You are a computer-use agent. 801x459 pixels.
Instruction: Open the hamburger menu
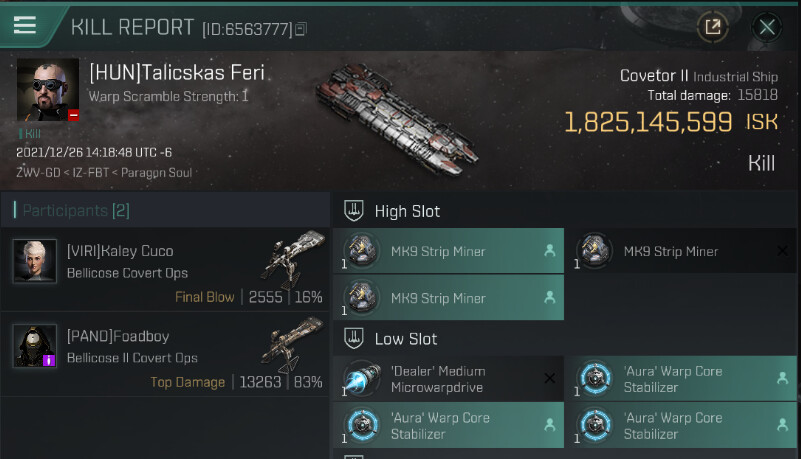(25, 26)
